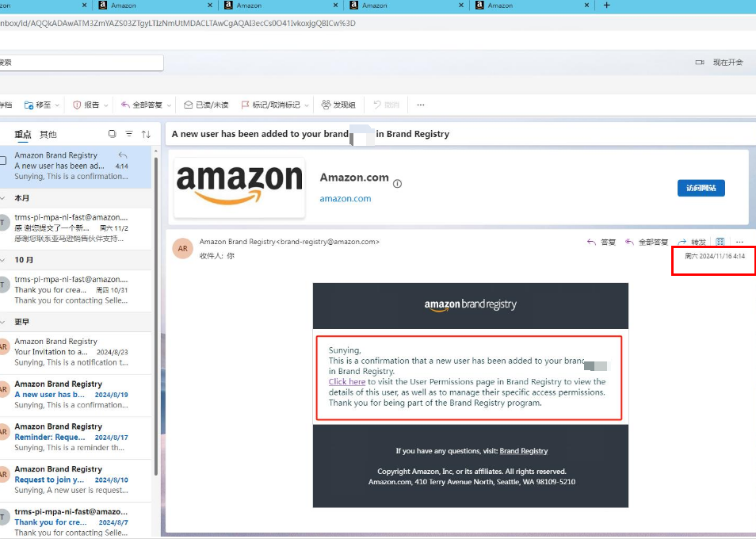Open the 2024/8/7 trms-pi-mpa-ni-fast email
The width and height of the screenshot is (756, 539).
(75, 522)
